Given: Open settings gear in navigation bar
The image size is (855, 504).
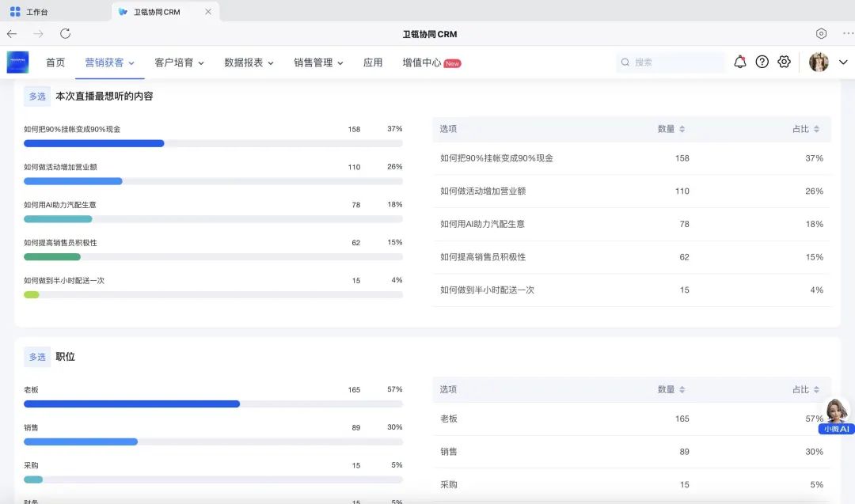Looking at the screenshot, I should (784, 62).
